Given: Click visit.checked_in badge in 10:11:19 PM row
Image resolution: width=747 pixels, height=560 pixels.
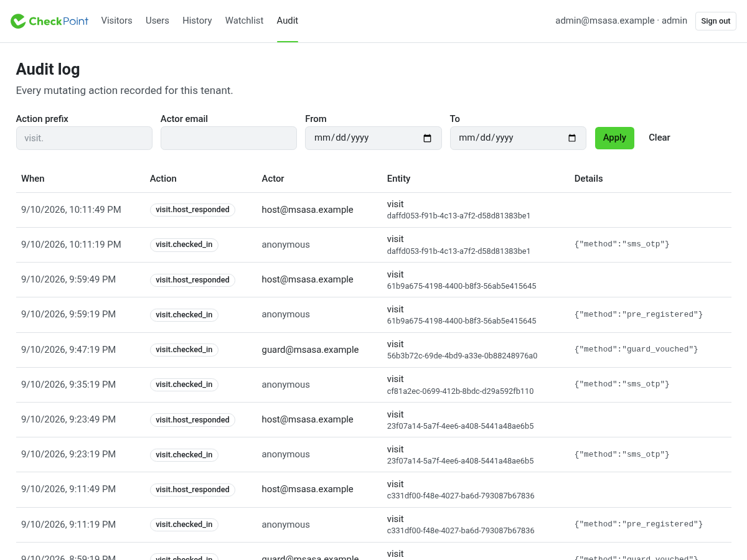Looking at the screenshot, I should pos(184,245).
